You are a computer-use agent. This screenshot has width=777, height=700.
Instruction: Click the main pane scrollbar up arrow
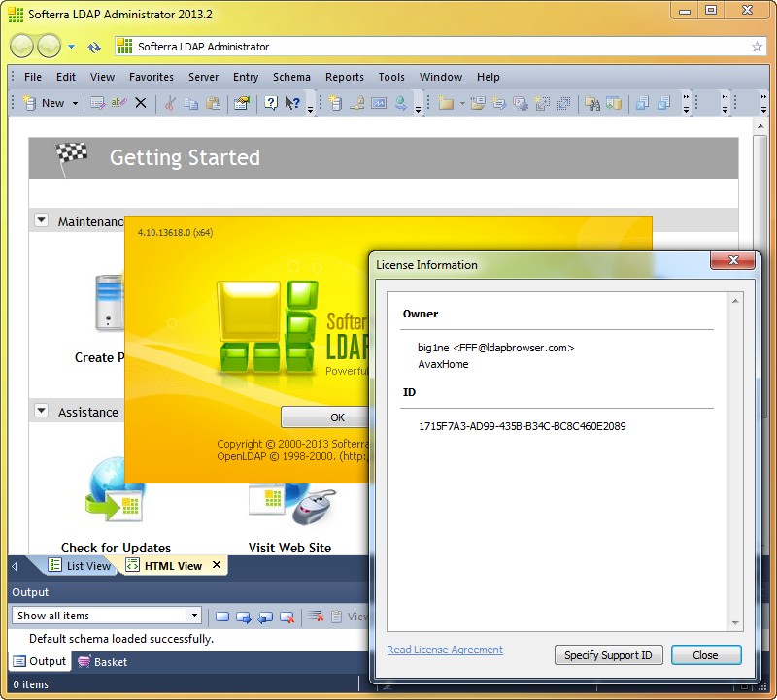click(x=760, y=126)
